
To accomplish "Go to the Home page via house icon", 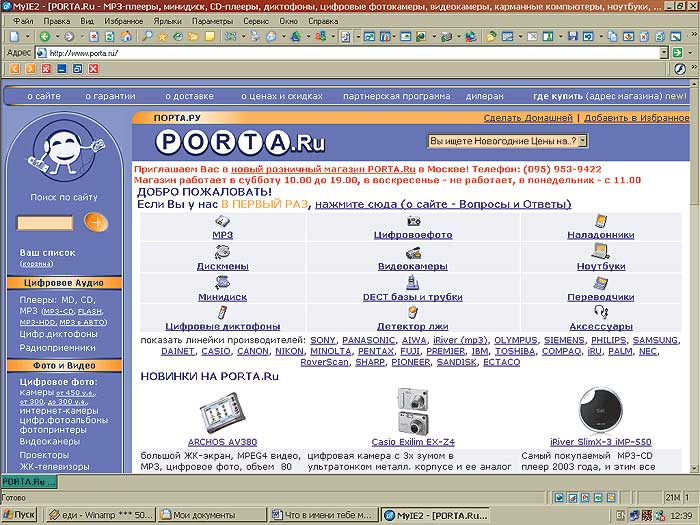I will point(126,37).
